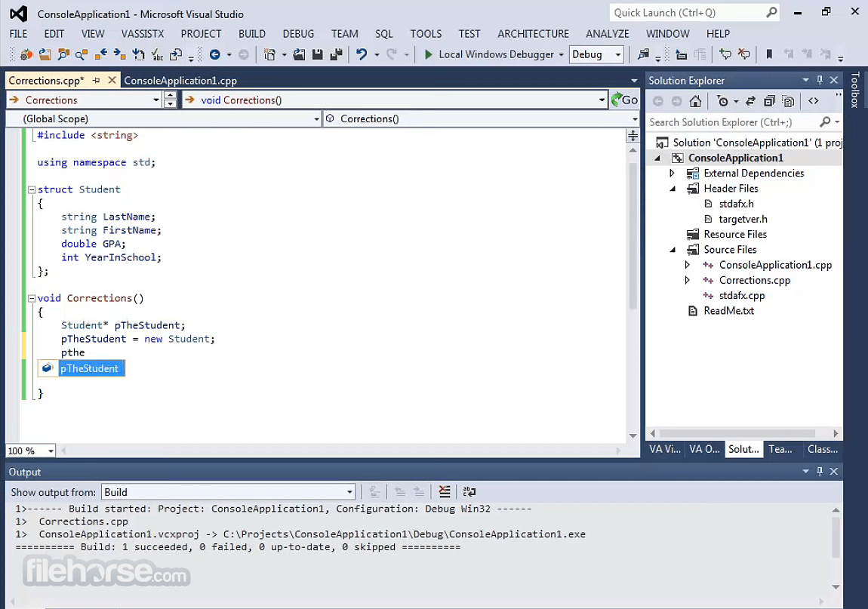Click the Solution Explorer horizontal scrollbar
Screen dimensions: 868x609
click(x=737, y=433)
